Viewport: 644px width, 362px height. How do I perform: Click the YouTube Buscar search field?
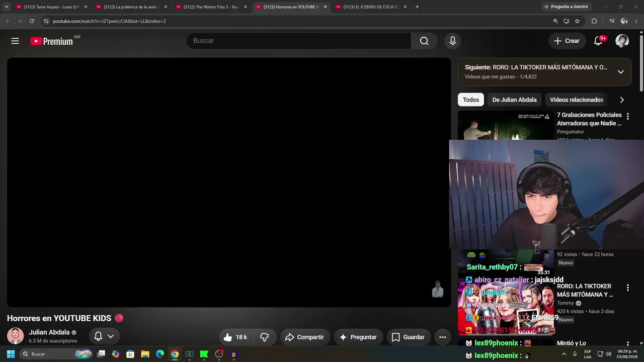pos(299,41)
